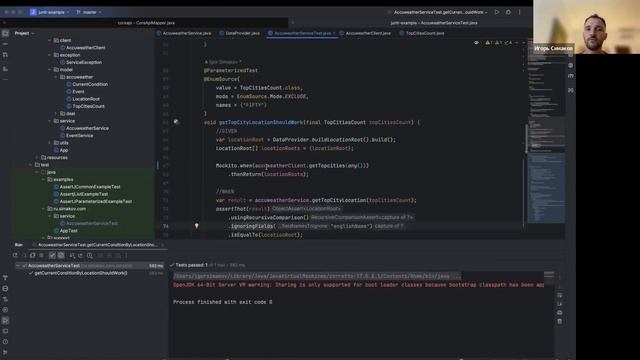The height and width of the screenshot is (360, 640).
Task: Open the Run tool window icon in left strip
Action: pos(5,321)
